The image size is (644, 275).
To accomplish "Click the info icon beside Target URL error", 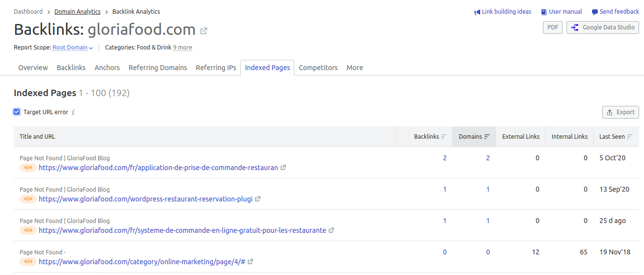I will (x=73, y=112).
